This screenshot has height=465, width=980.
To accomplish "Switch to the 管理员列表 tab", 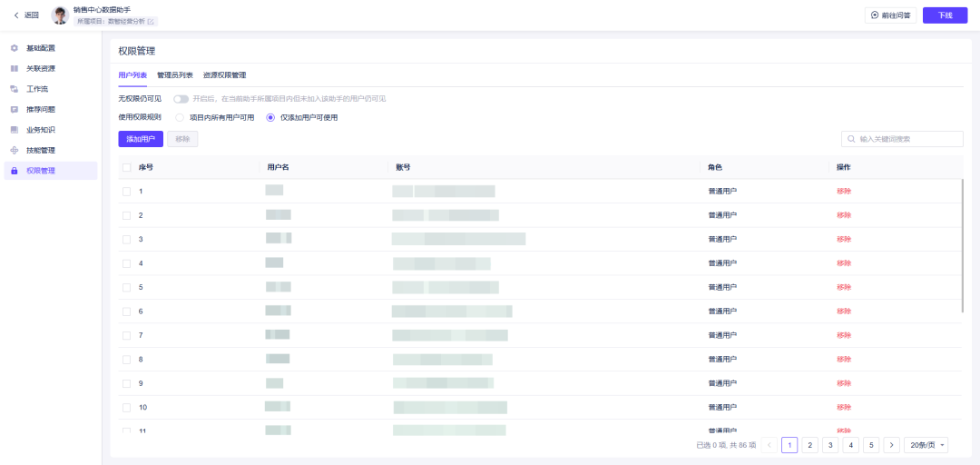I will pyautogui.click(x=175, y=75).
